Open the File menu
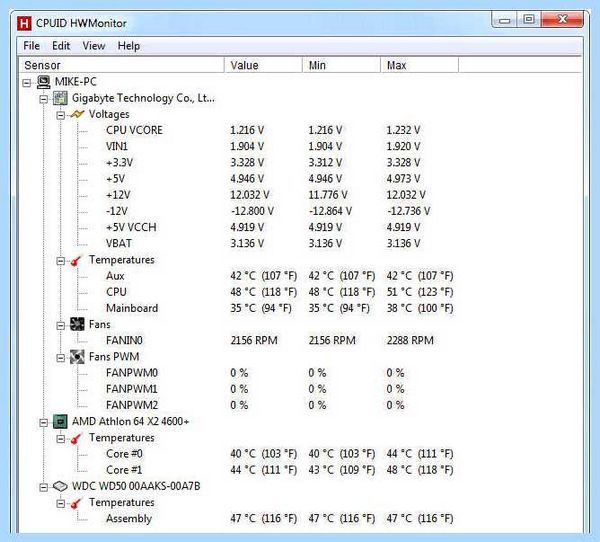 31,46
